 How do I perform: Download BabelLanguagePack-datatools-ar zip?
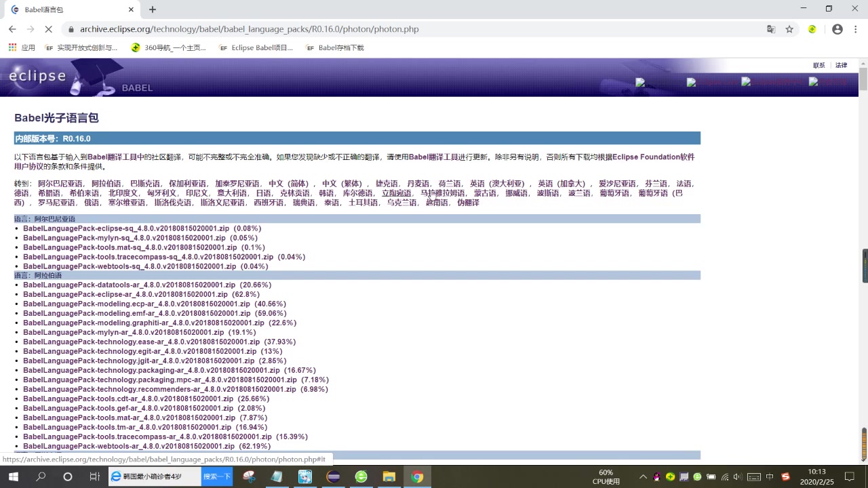[129, 285]
